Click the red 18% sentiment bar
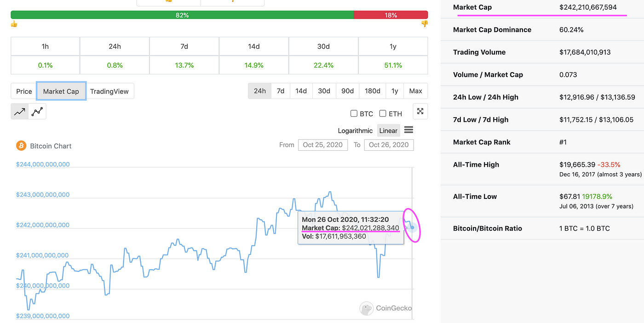Viewport: 644px width, 323px height. [x=391, y=15]
